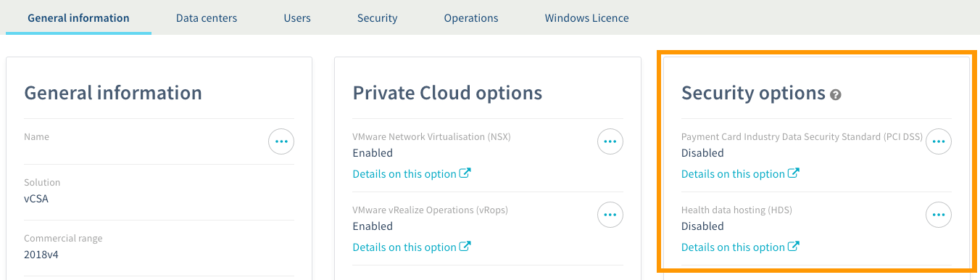This screenshot has width=980, height=280.
Task: Click the vRops 'Enabled' status
Action: tap(373, 226)
